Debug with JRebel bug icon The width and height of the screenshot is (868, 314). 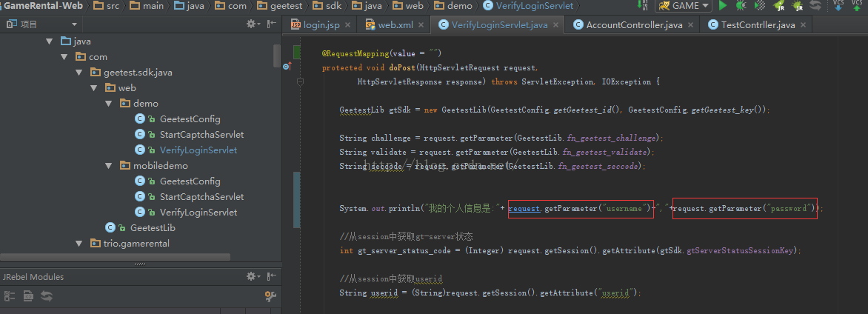798,6
